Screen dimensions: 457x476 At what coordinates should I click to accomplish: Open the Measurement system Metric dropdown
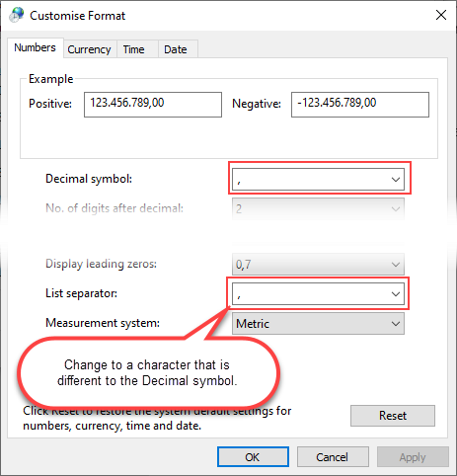click(x=318, y=324)
